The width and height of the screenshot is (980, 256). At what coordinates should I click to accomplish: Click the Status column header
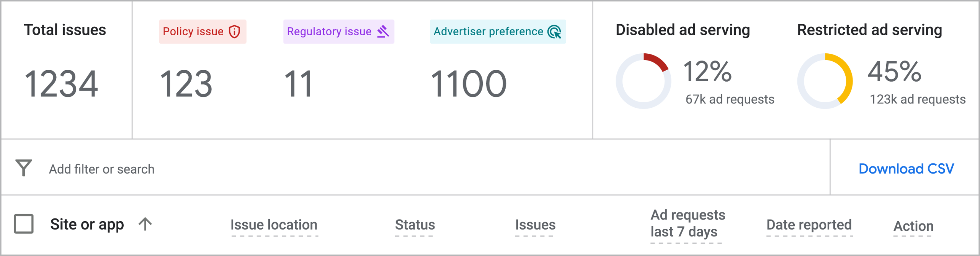pyautogui.click(x=415, y=225)
